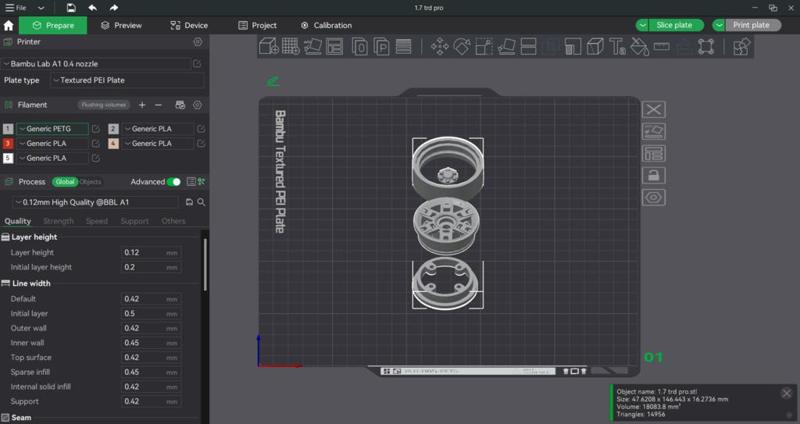Click the Undo arrow
The image size is (800, 424).
click(x=92, y=8)
